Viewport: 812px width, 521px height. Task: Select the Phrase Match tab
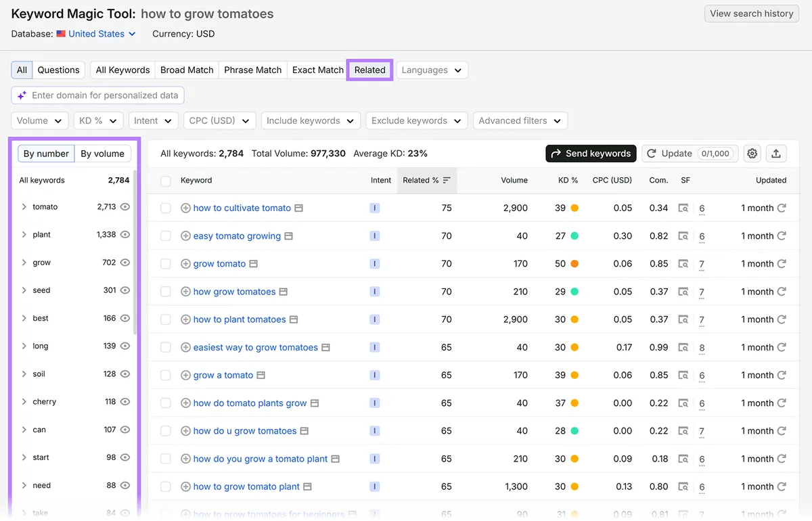pos(253,70)
